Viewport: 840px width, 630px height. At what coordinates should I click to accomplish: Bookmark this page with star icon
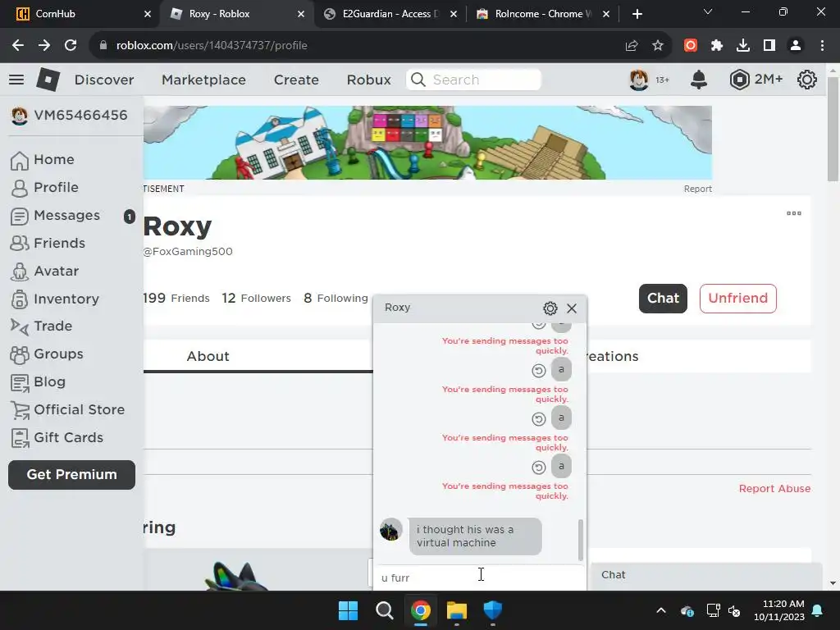658,46
